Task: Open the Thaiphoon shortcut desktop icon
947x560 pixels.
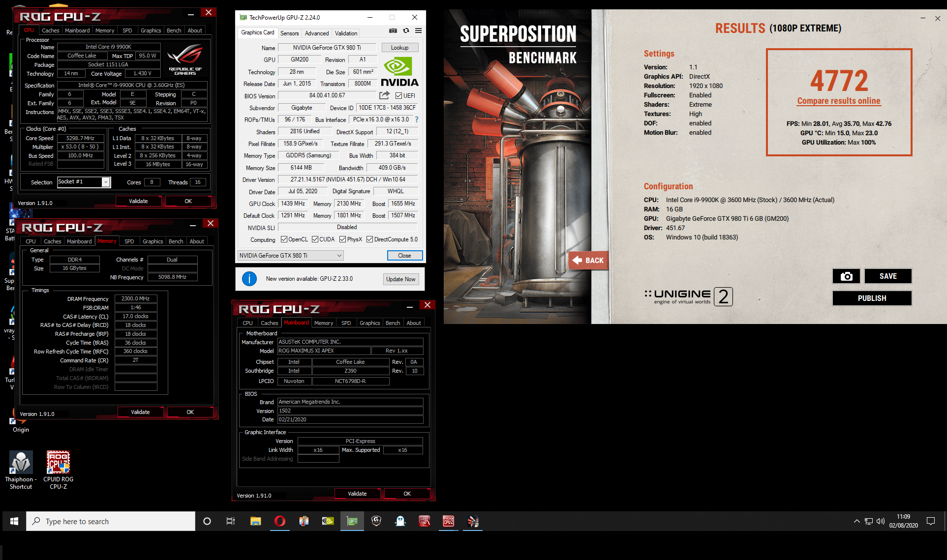Action: (x=21, y=470)
